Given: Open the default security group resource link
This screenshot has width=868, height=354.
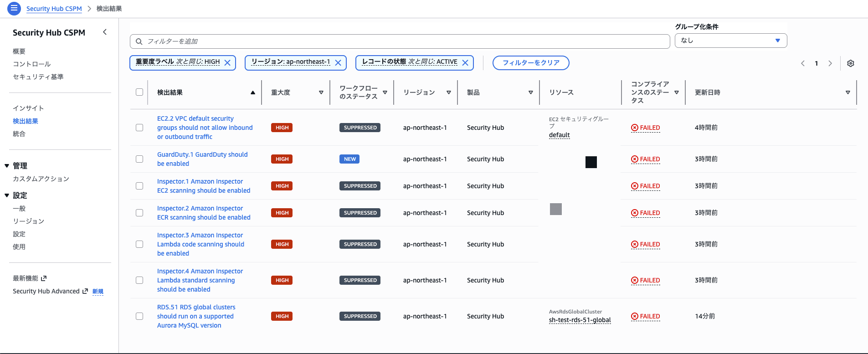Looking at the screenshot, I should click(560, 135).
